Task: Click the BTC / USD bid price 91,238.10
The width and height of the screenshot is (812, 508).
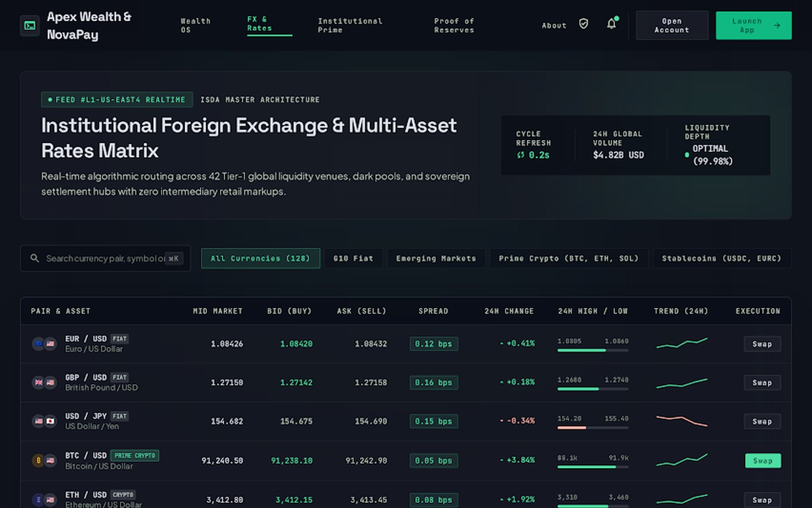Action: [x=292, y=461]
